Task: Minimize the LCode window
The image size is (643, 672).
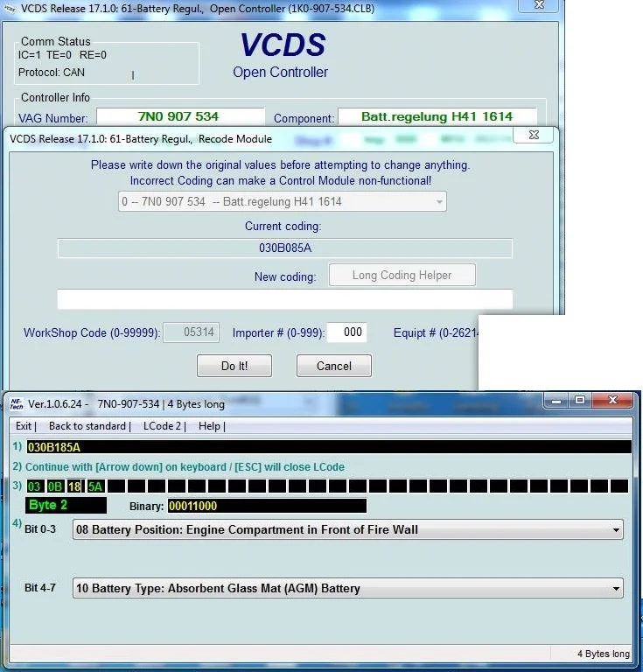Action: click(x=556, y=401)
